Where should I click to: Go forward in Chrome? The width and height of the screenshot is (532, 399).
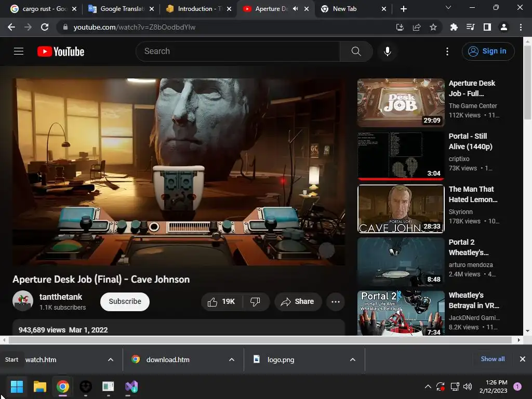(28, 27)
